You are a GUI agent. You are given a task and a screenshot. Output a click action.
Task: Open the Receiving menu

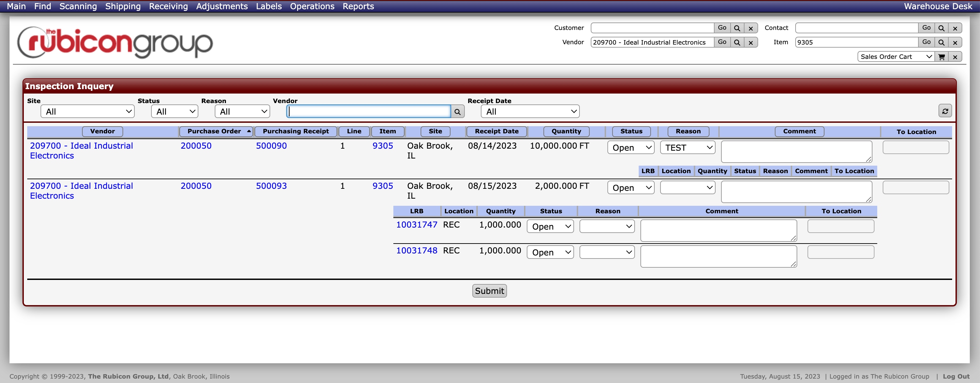tap(168, 6)
